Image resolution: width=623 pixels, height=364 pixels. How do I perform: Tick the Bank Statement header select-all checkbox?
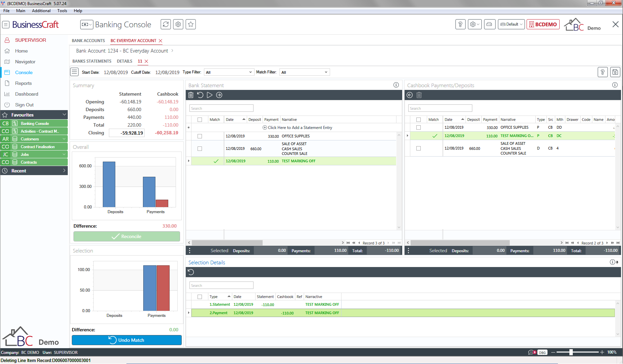[x=200, y=120]
